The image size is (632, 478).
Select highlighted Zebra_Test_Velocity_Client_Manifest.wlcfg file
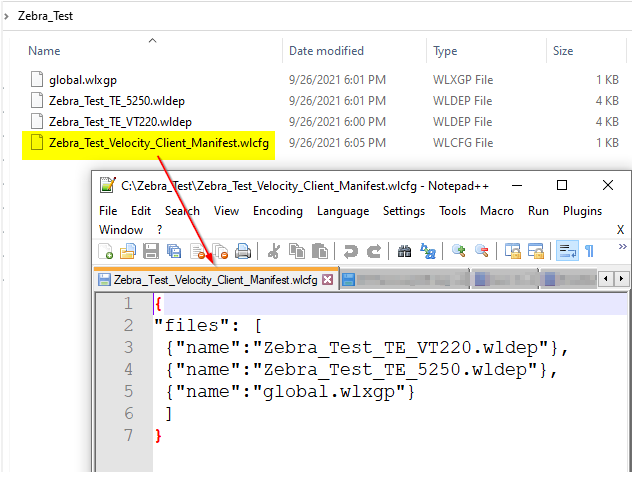[x=158, y=143]
